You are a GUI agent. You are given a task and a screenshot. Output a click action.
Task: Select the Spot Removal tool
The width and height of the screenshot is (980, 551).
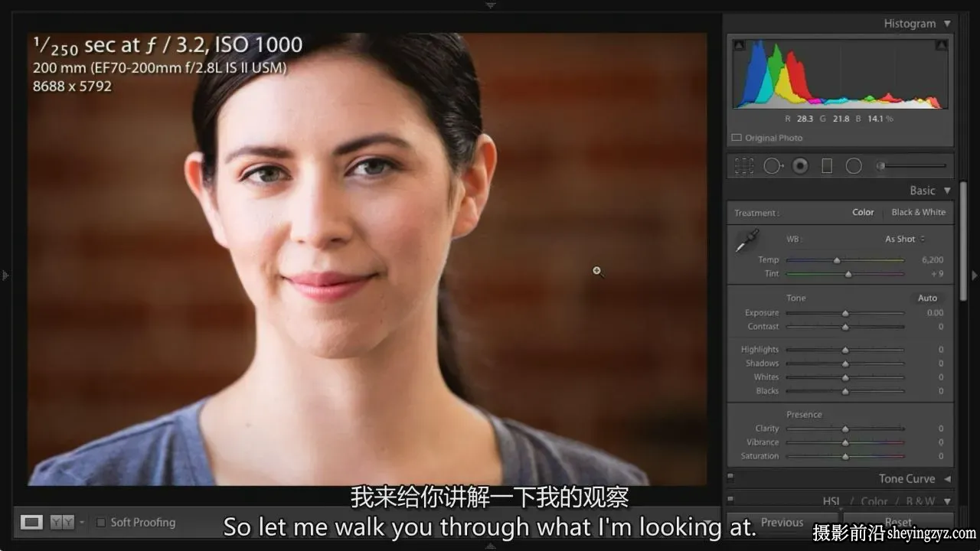click(x=773, y=166)
